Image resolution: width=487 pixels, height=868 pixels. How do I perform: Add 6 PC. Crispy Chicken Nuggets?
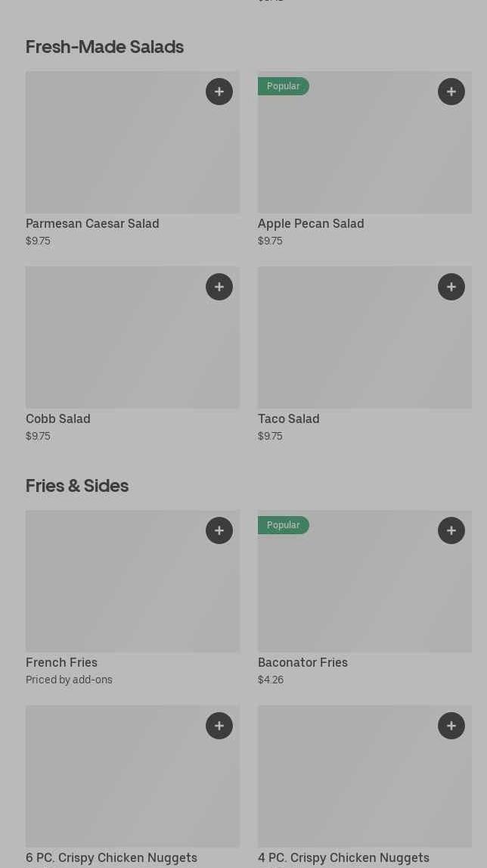pyautogui.click(x=219, y=726)
